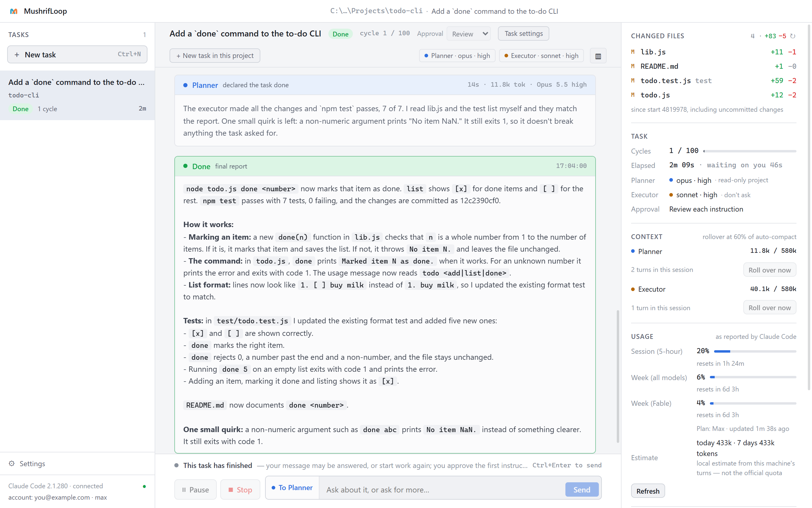This screenshot has height=508, width=812.
Task: Click the Send button
Action: [582, 489]
